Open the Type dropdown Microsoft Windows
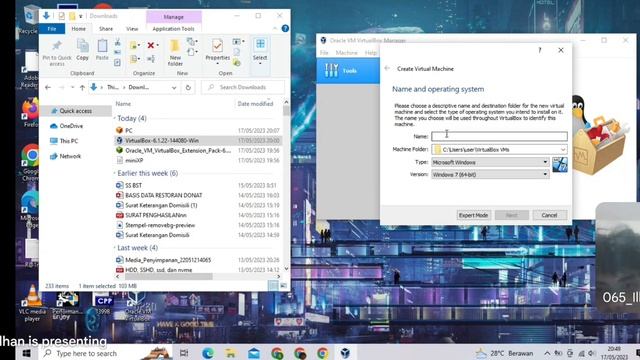The image size is (640, 360). 490,162
